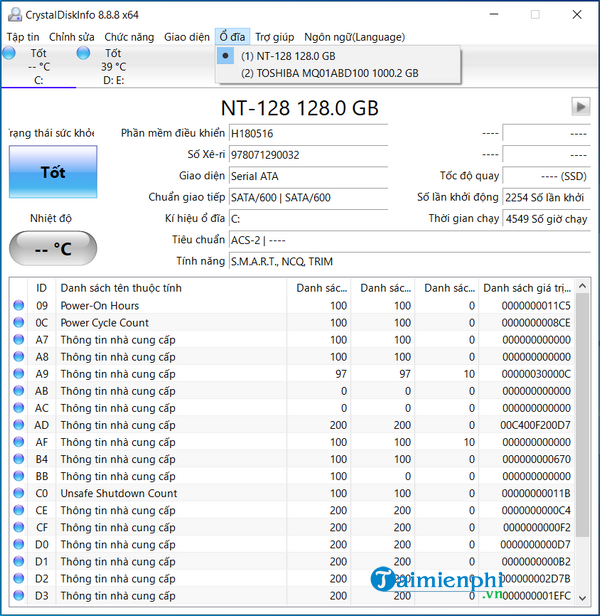
Task: Expand the Ngôn ngữ(Language) menu
Action: [354, 37]
